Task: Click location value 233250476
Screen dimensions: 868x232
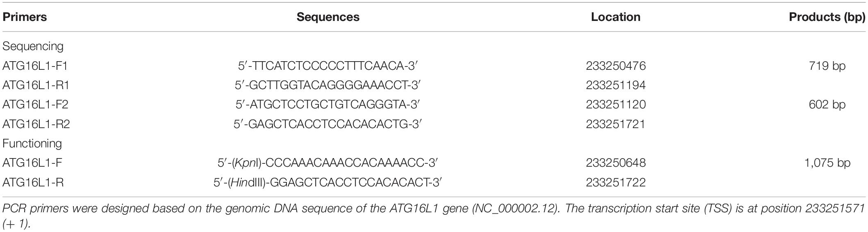Action: click(x=616, y=66)
